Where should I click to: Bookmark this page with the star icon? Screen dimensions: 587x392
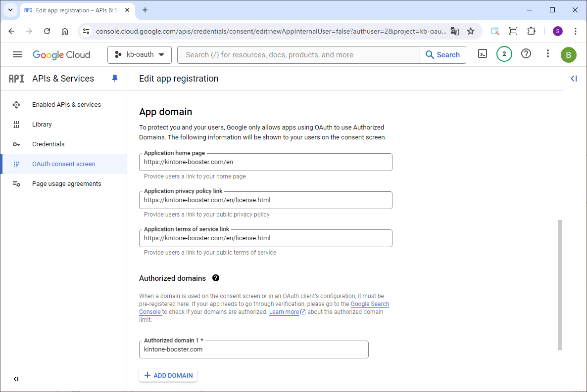click(x=471, y=31)
